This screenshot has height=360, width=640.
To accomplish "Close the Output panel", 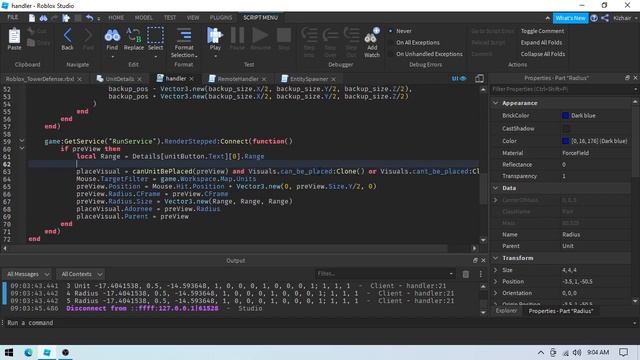I will coord(483,260).
